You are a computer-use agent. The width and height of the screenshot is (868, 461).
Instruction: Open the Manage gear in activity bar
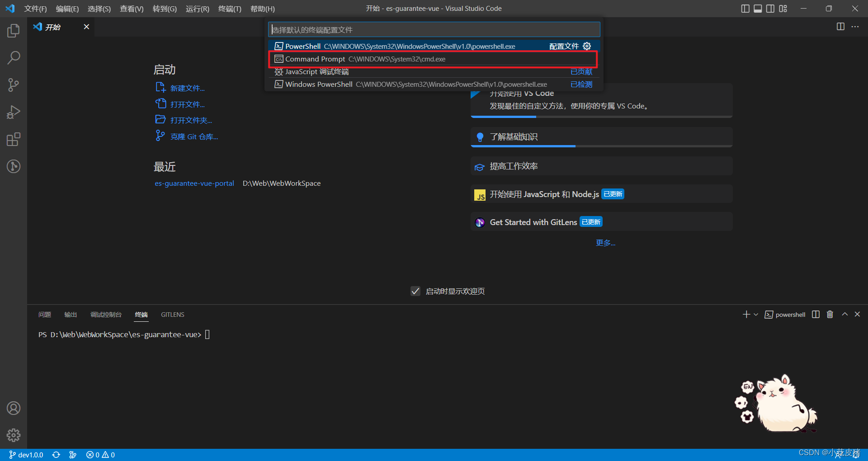pyautogui.click(x=14, y=435)
